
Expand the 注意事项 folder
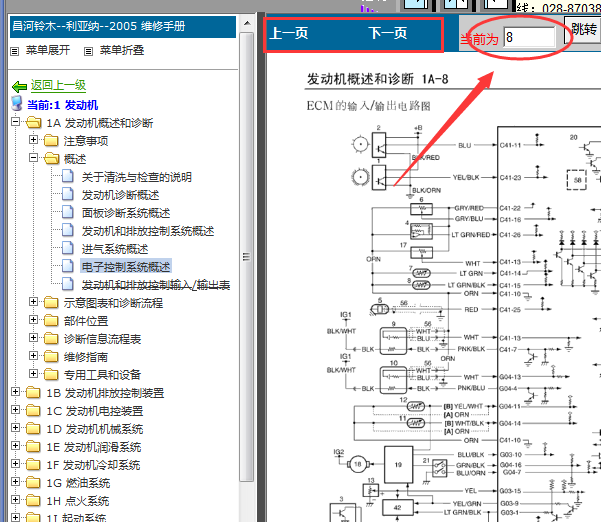pos(33,140)
